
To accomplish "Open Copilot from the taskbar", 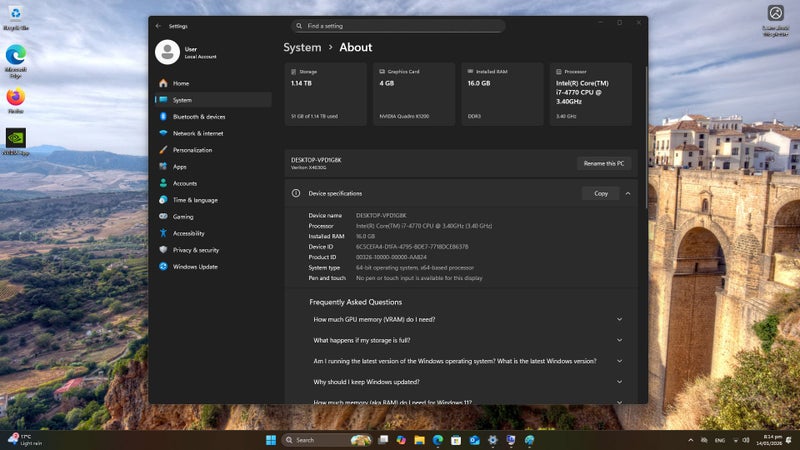I will (x=401, y=440).
